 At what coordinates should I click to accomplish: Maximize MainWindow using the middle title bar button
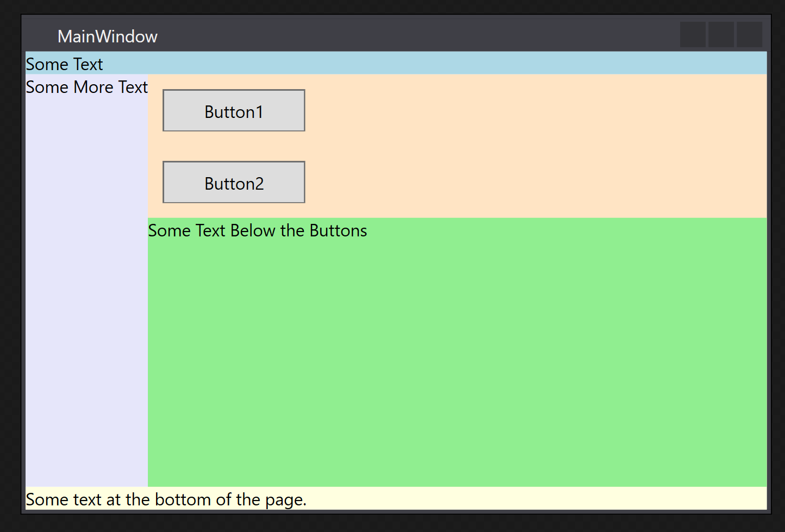click(x=721, y=34)
